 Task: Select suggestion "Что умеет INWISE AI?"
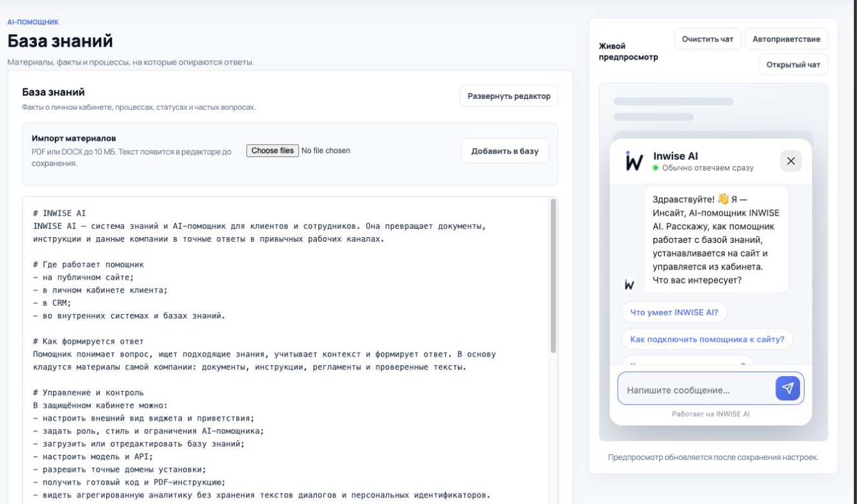pyautogui.click(x=675, y=312)
